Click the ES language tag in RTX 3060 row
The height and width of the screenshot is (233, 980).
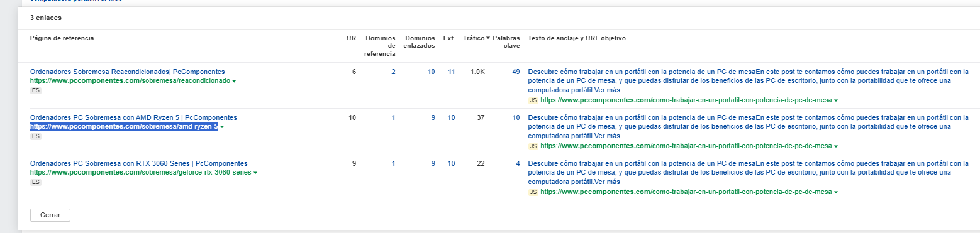[x=36, y=182]
